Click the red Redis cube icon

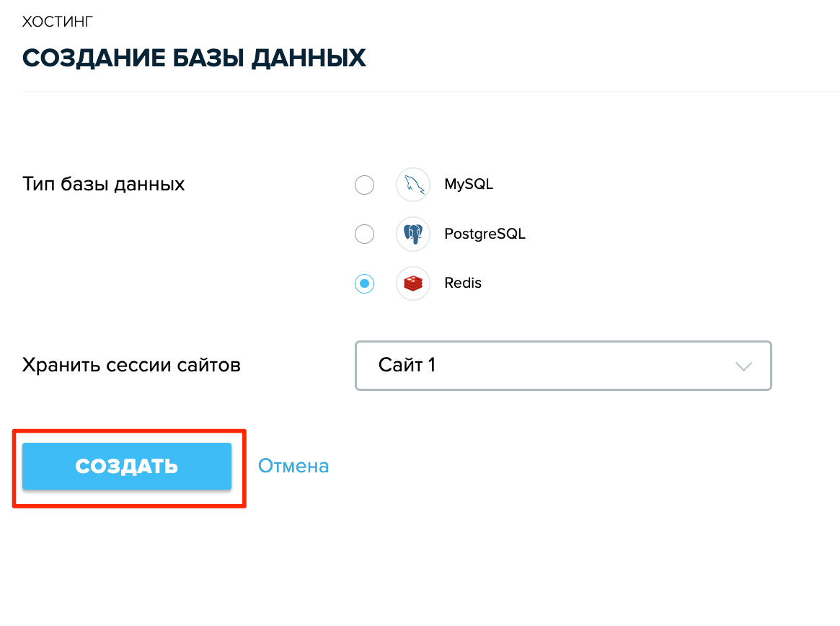pos(413,283)
